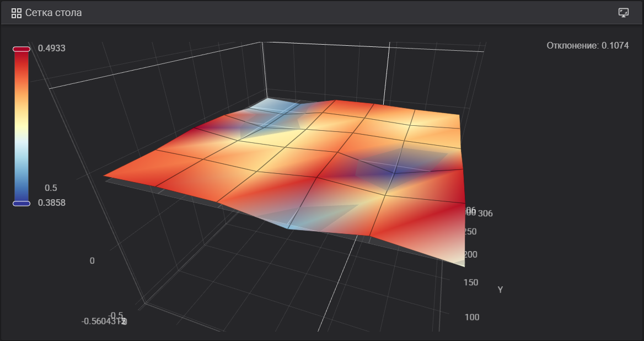This screenshot has height=341, width=644.
Task: Click the 0.5 tick next to color scale
Action: point(51,188)
